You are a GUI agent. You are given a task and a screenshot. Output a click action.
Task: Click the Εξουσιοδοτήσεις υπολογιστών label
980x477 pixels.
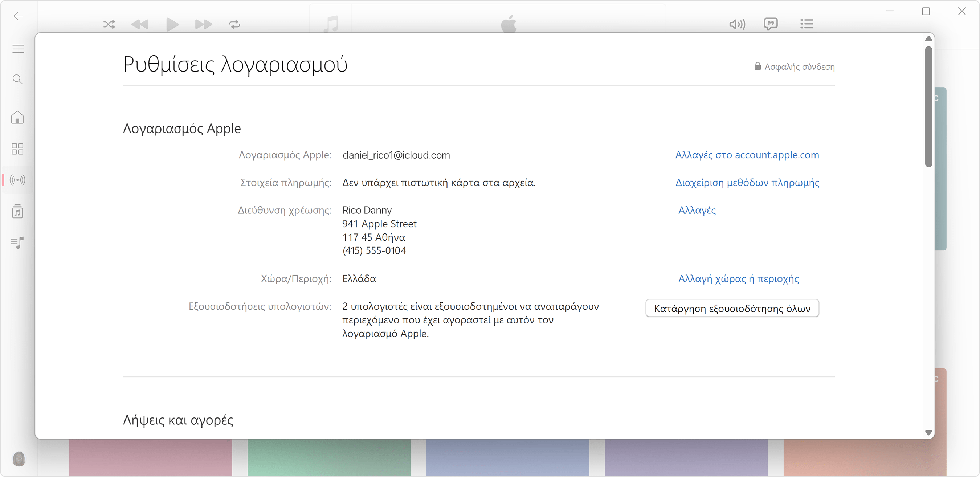pos(260,307)
